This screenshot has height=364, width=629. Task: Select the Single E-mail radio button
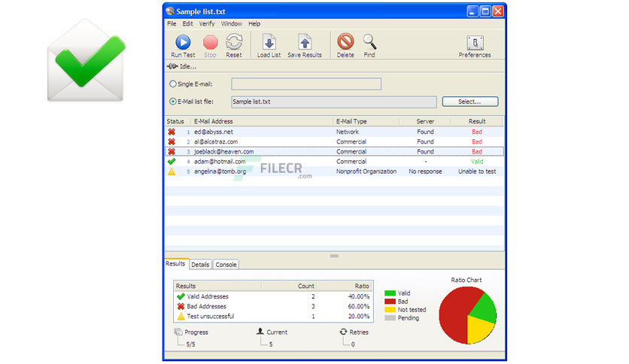(173, 83)
